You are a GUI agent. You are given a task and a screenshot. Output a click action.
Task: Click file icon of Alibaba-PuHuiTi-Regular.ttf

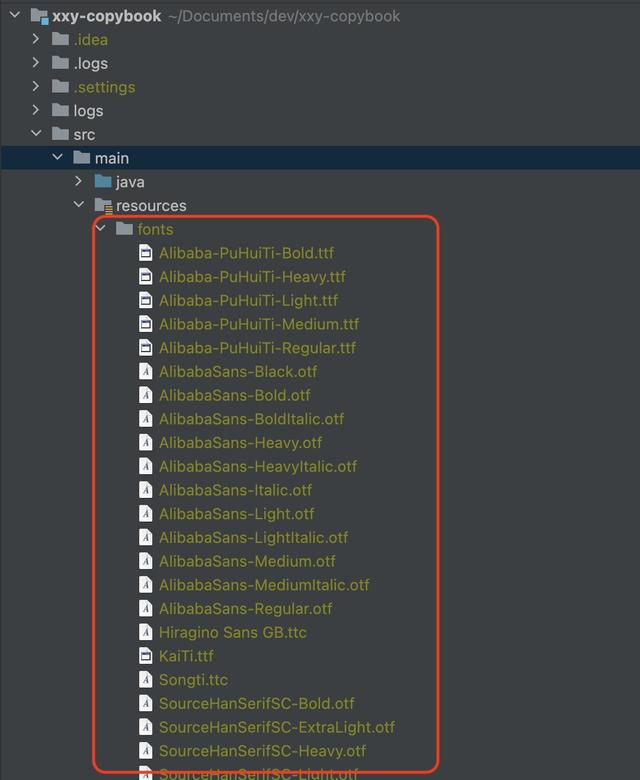[146, 348]
